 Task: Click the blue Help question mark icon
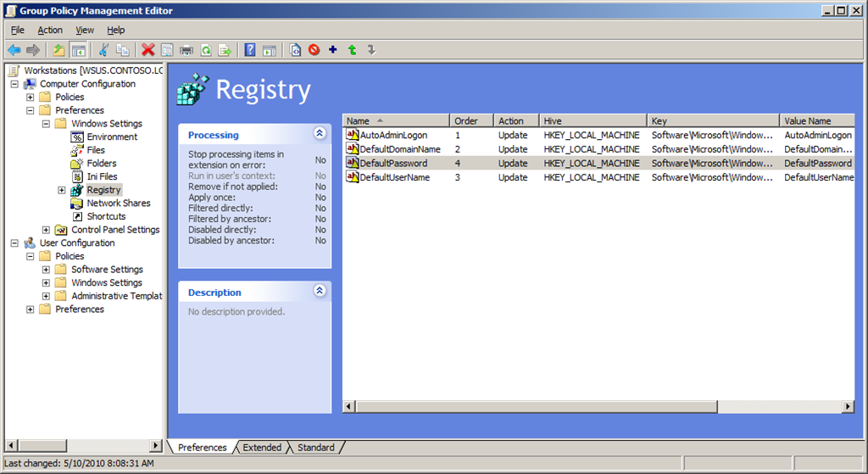pos(250,50)
